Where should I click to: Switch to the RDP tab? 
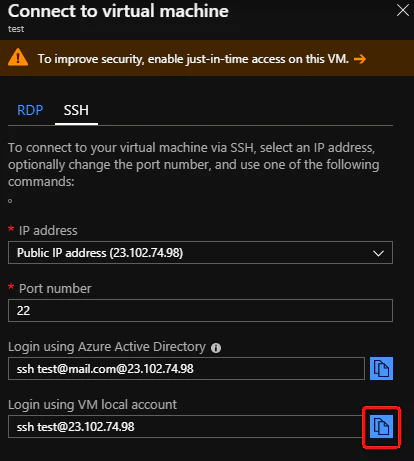point(30,110)
